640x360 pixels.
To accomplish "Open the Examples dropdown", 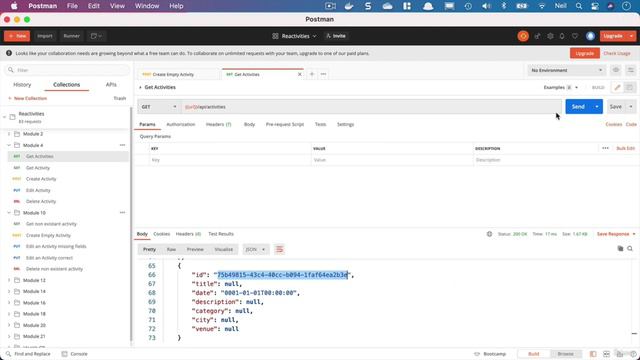I will pos(561,87).
